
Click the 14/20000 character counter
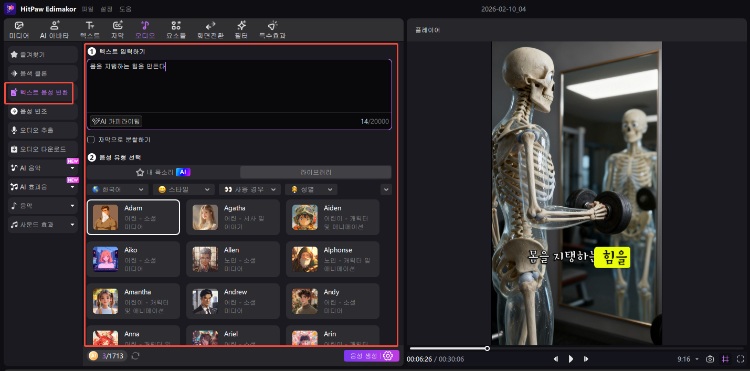(x=375, y=121)
